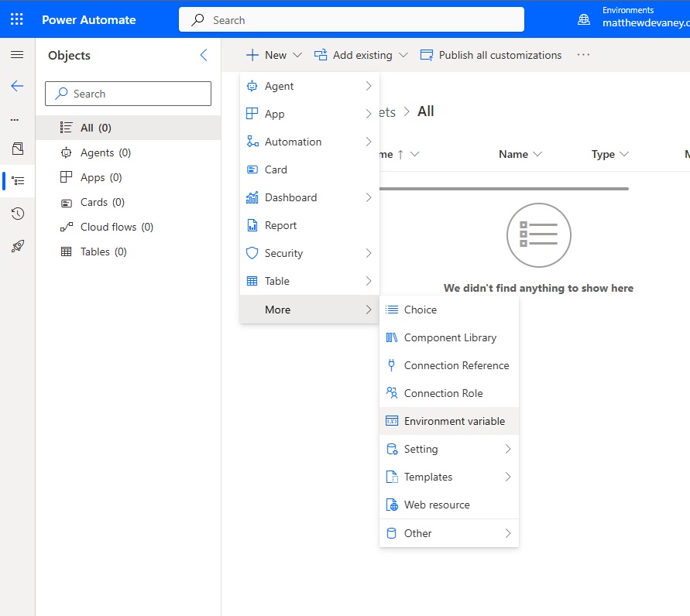Click the Add existing icon
The height and width of the screenshot is (616, 690).
[321, 55]
